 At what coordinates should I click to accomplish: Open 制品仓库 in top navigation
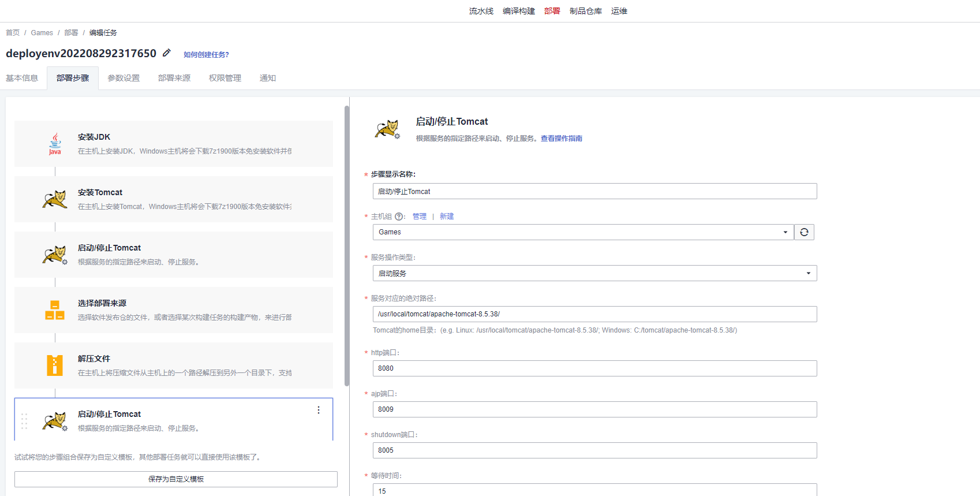click(x=586, y=11)
